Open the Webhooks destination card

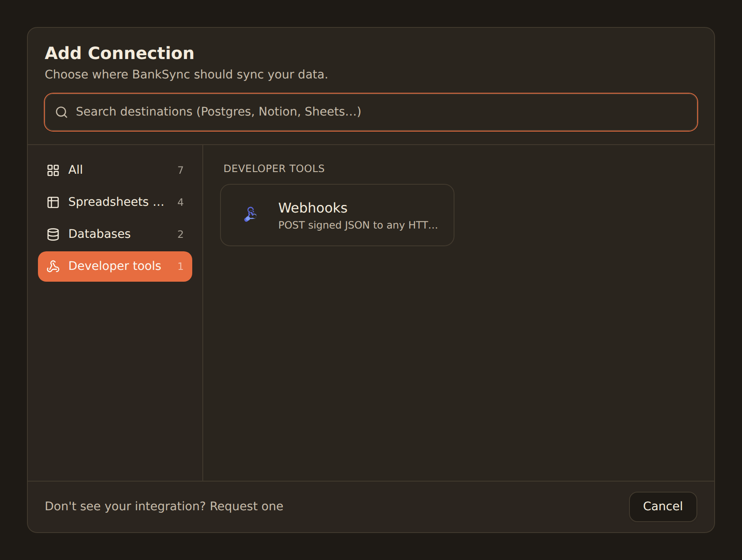337,215
